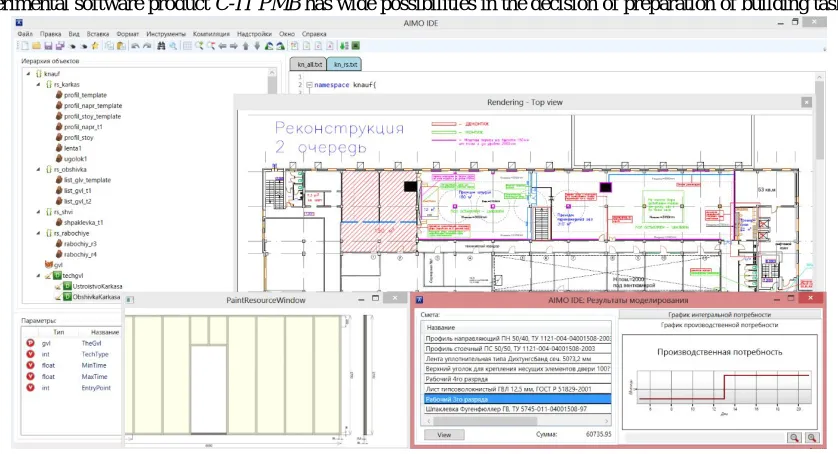Viewport: 838px width, 454px height.
Task: Click the Название column header in estimate list
Action: pos(516,327)
